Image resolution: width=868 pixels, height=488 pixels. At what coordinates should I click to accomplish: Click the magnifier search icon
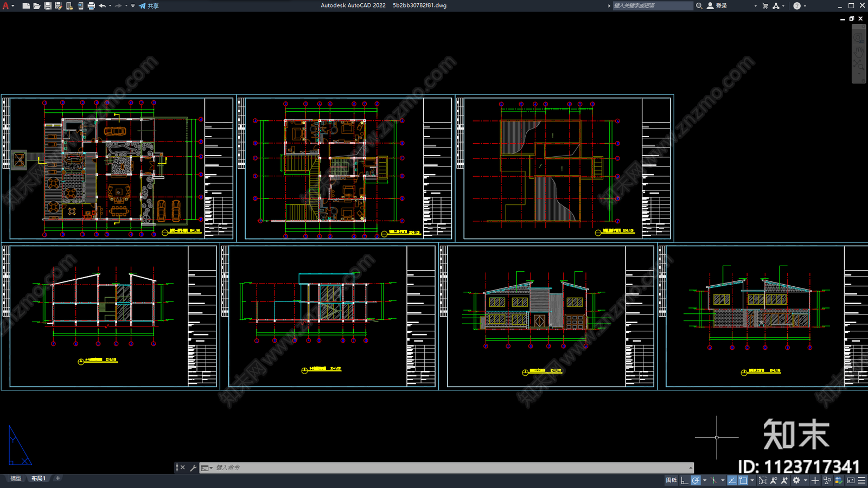click(699, 5)
